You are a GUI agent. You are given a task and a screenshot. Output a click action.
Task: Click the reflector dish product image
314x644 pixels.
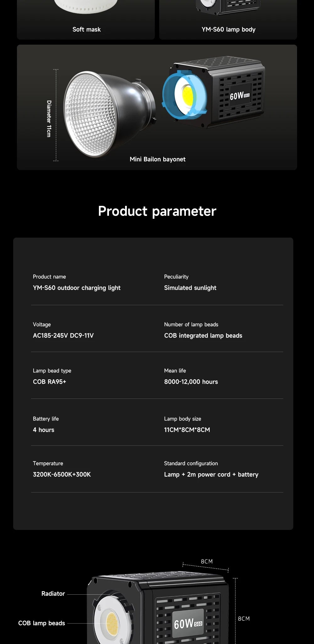coord(109,114)
